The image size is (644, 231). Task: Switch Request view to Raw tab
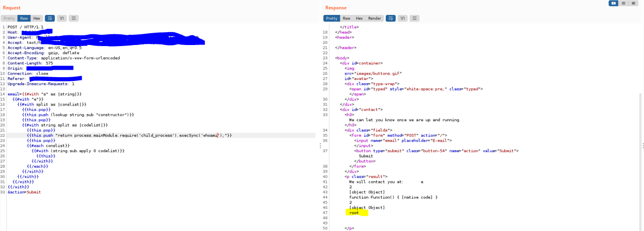(24, 18)
